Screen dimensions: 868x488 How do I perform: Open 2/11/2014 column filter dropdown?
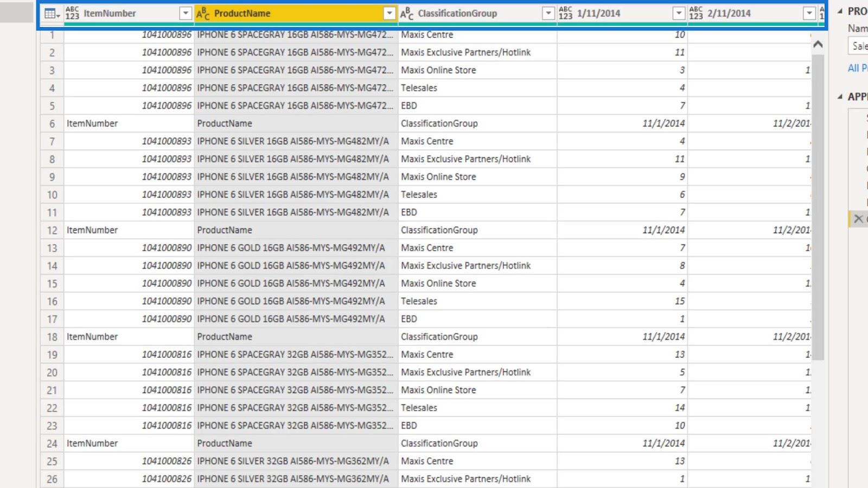point(809,14)
